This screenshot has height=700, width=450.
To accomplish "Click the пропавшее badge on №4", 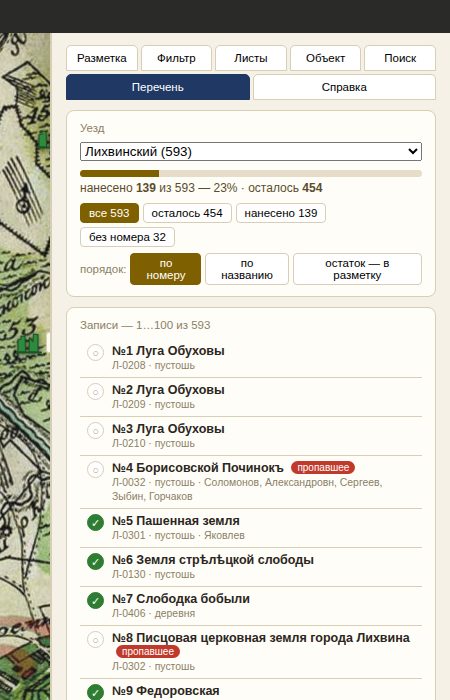I will 323,468.
